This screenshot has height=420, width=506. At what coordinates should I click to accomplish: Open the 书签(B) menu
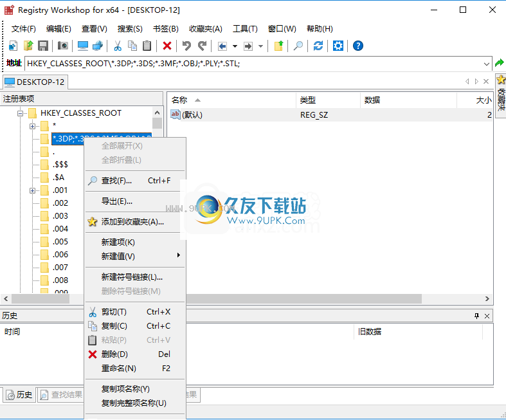click(165, 29)
